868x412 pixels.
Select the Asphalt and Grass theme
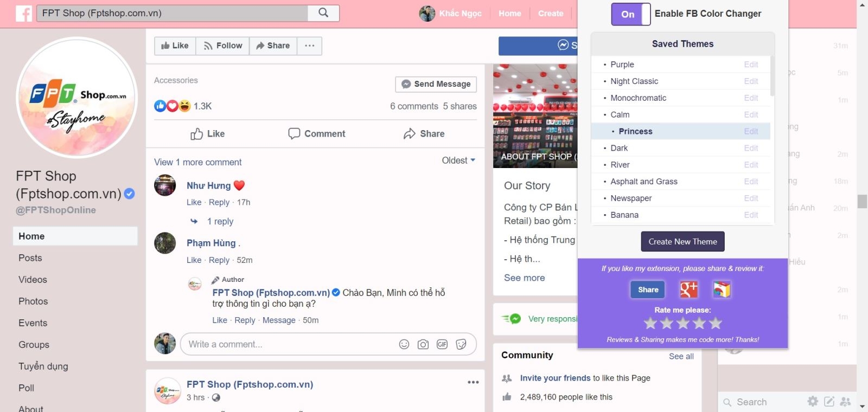coord(644,182)
